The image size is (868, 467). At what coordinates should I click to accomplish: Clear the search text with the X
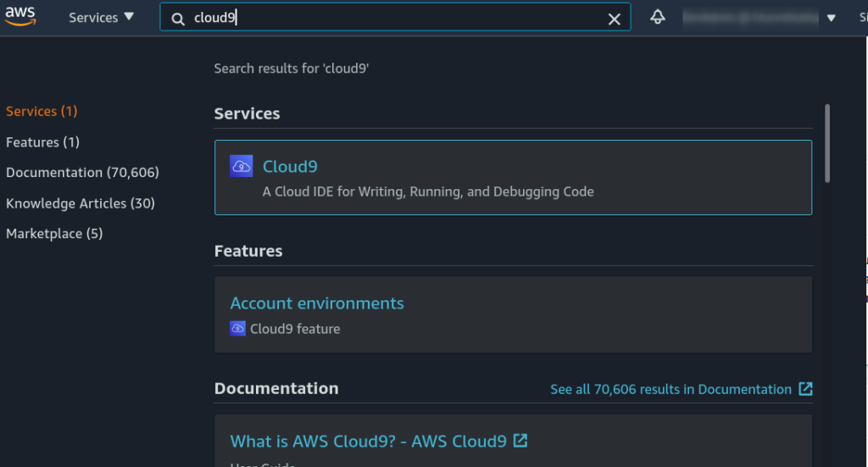pos(614,19)
